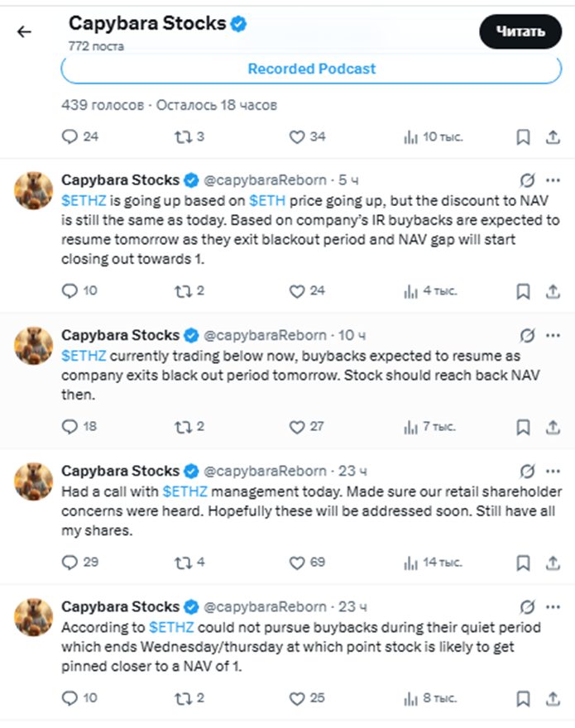Open more options on 5 ч tweet
The height and width of the screenshot is (728, 575).
pos(552,180)
